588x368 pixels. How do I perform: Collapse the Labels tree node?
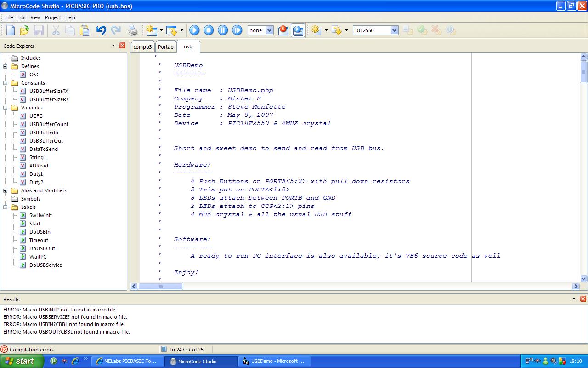tap(6, 207)
